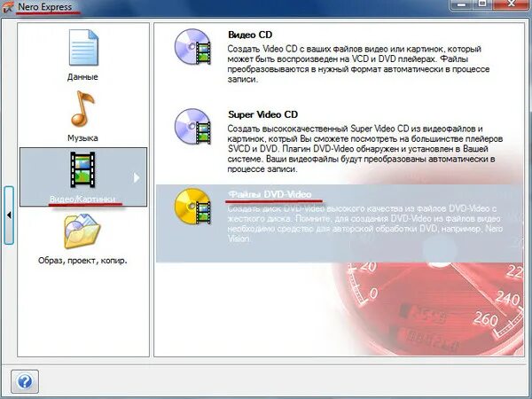
Task: Click the Nero Express flame icon in title bar
Action: (8, 7)
